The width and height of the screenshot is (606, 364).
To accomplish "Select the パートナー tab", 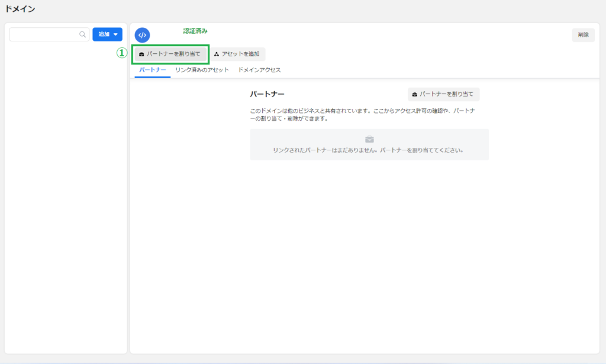I will (x=152, y=70).
